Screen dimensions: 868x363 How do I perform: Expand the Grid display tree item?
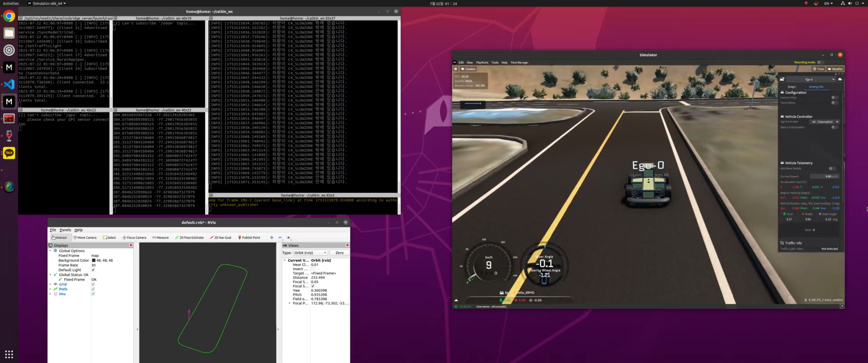50,284
